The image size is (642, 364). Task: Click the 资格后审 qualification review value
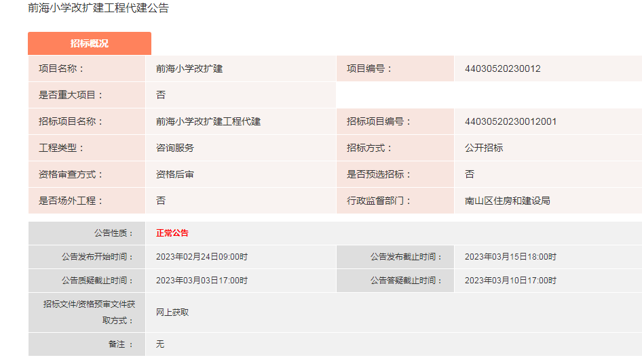pos(175,174)
